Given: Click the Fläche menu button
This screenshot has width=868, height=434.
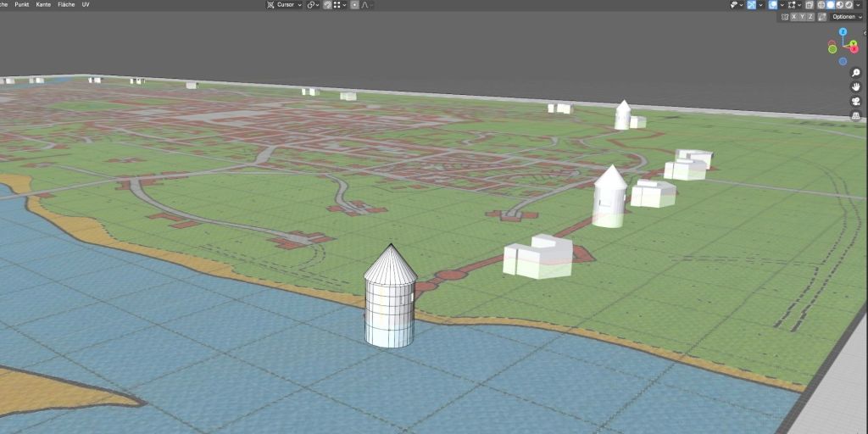Looking at the screenshot, I should pyautogui.click(x=66, y=5).
